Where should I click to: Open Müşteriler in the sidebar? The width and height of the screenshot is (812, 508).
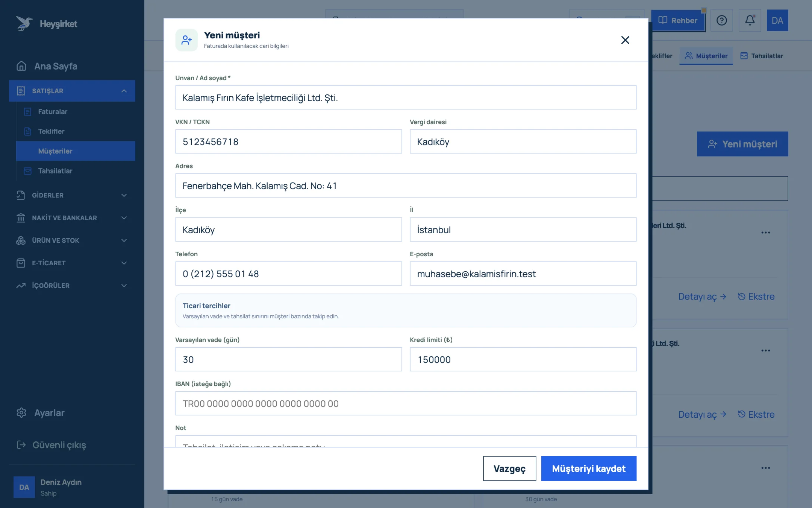pos(76,151)
